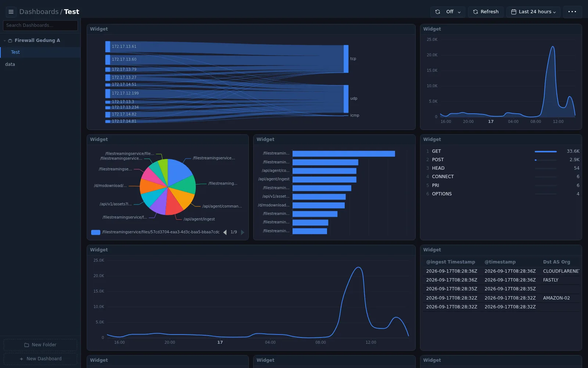Sort by the @timestamp column header
This screenshot has width=588, height=368.
[500, 262]
